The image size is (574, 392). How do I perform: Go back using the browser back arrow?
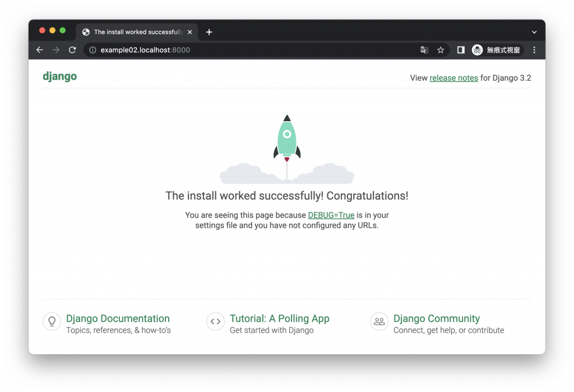40,50
